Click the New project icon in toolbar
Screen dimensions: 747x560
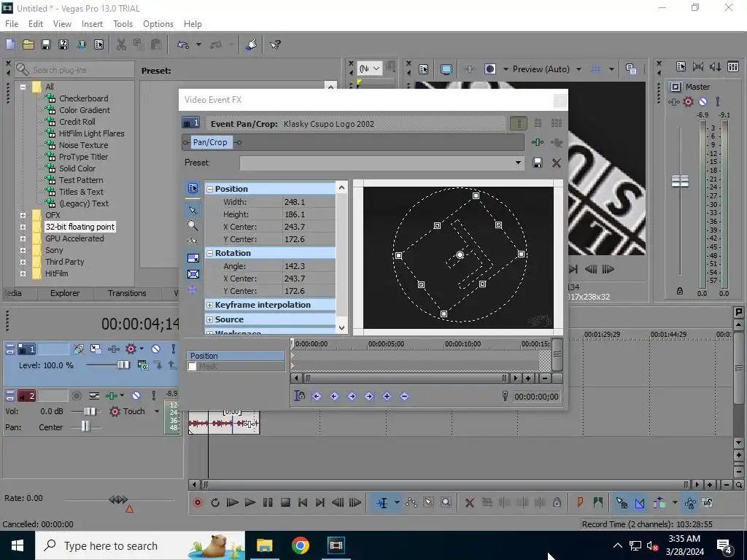(x=10, y=44)
